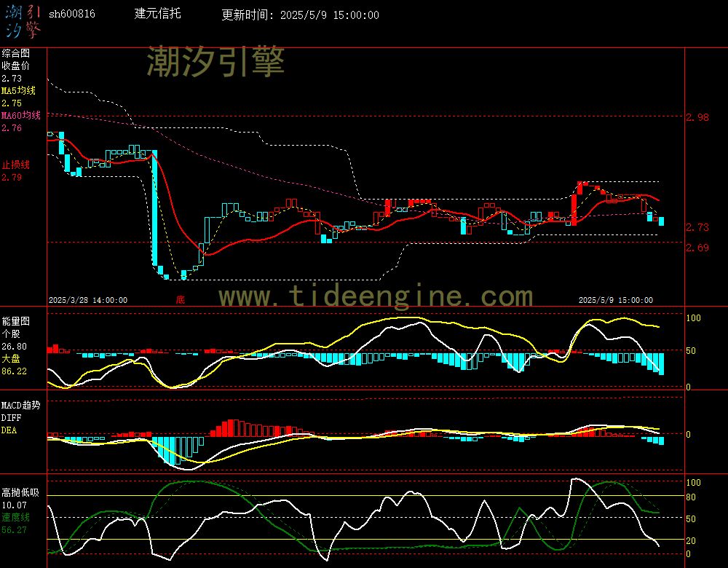Select the stock code sh600816
The height and width of the screenshot is (568, 728).
coord(72,14)
